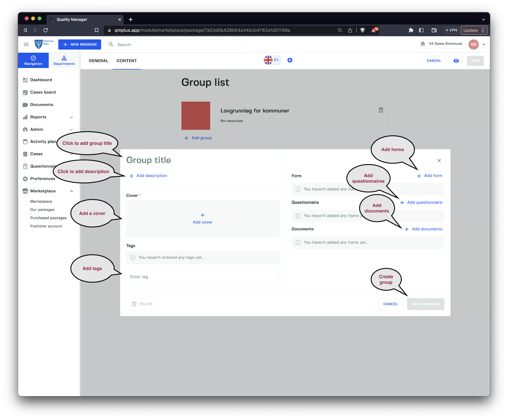
Task: Open Our packages in sidebar
Action: pos(43,210)
